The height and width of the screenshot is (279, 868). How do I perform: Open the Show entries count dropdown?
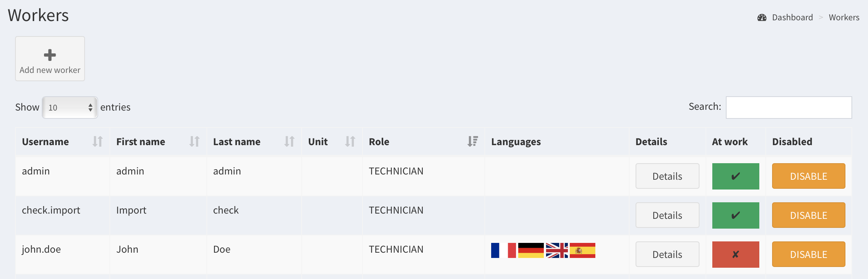point(70,108)
